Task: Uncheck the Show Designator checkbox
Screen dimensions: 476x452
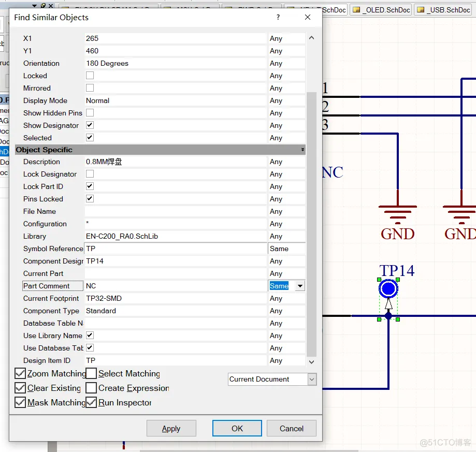Action: (90, 125)
